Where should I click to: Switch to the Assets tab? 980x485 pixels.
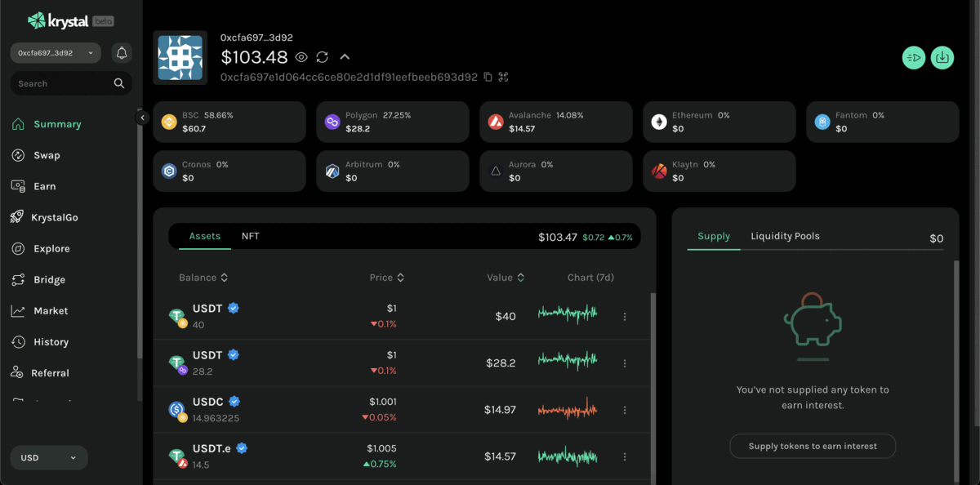tap(205, 236)
